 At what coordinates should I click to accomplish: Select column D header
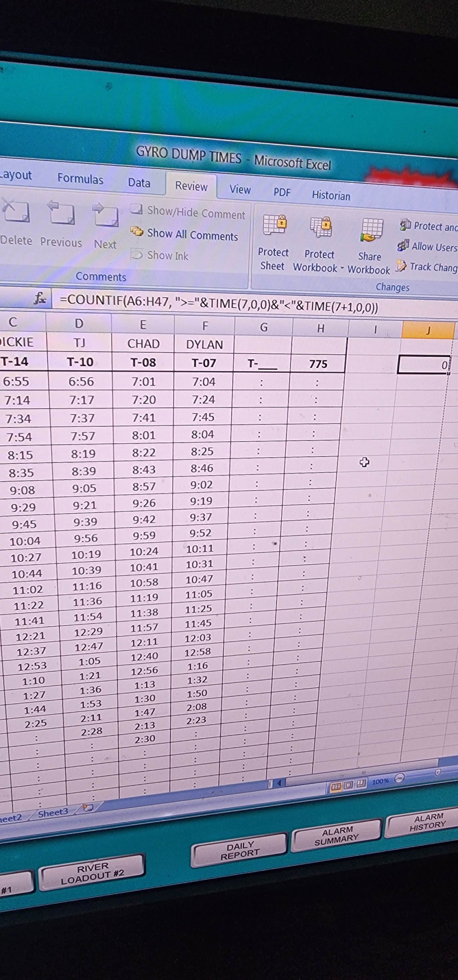click(x=79, y=323)
